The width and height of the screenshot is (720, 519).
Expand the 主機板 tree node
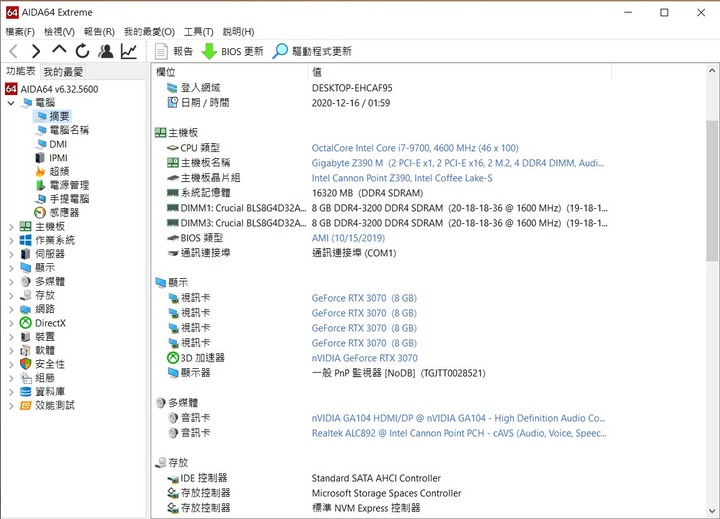point(11,226)
